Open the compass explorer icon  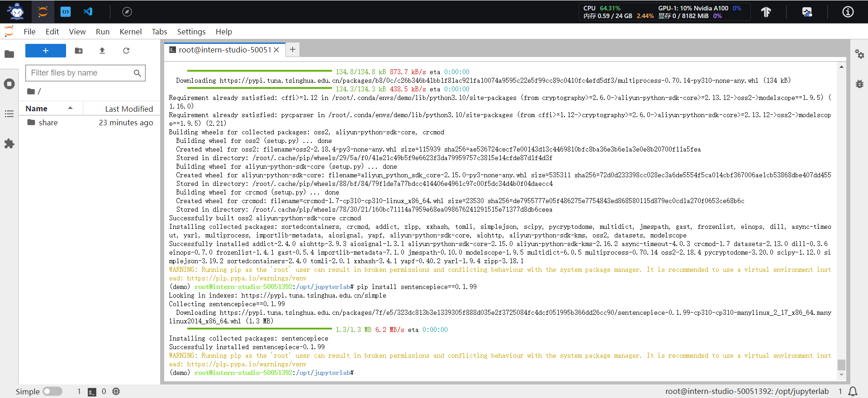pos(127,12)
